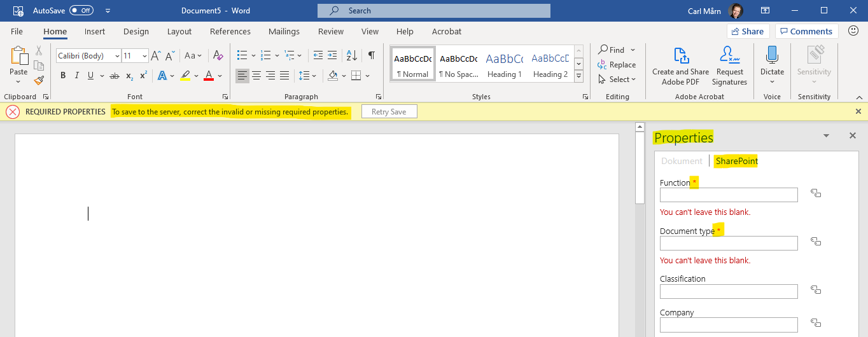Click the Retry Save button
This screenshot has height=337, width=868.
point(389,111)
